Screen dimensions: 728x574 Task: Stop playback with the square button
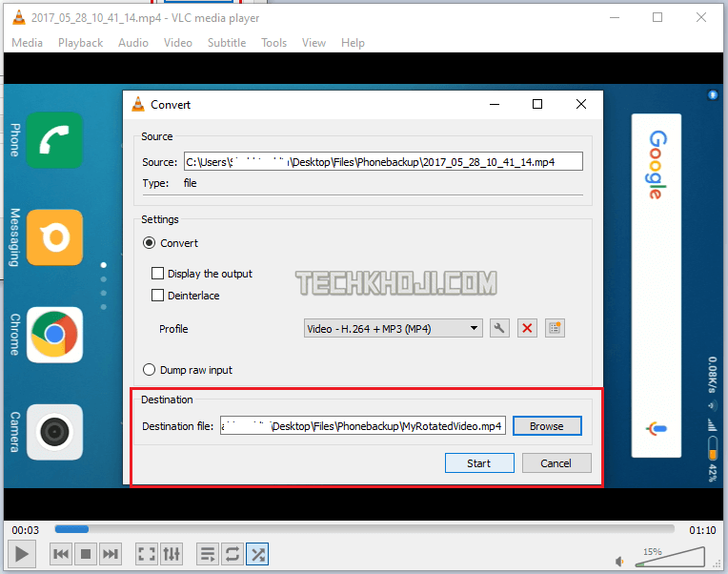(86, 554)
